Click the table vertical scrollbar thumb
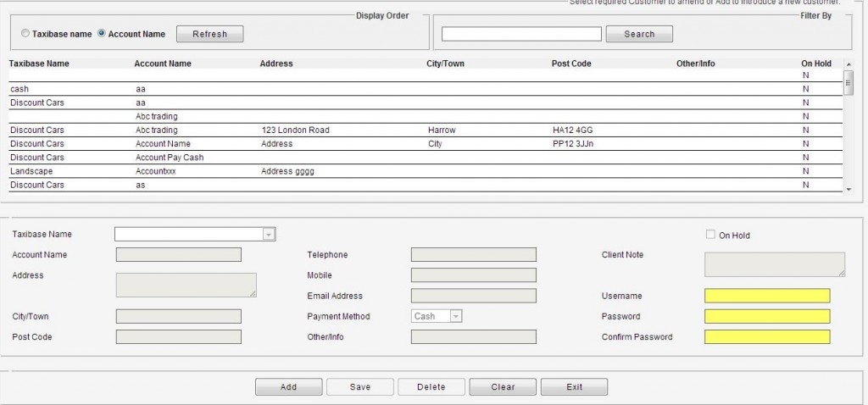Image resolution: width=868 pixels, height=405 pixels. [848, 82]
